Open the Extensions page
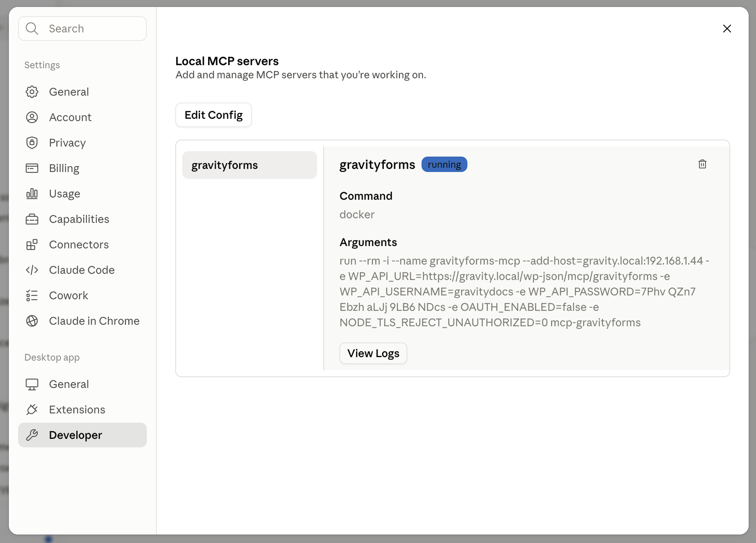 click(82, 410)
